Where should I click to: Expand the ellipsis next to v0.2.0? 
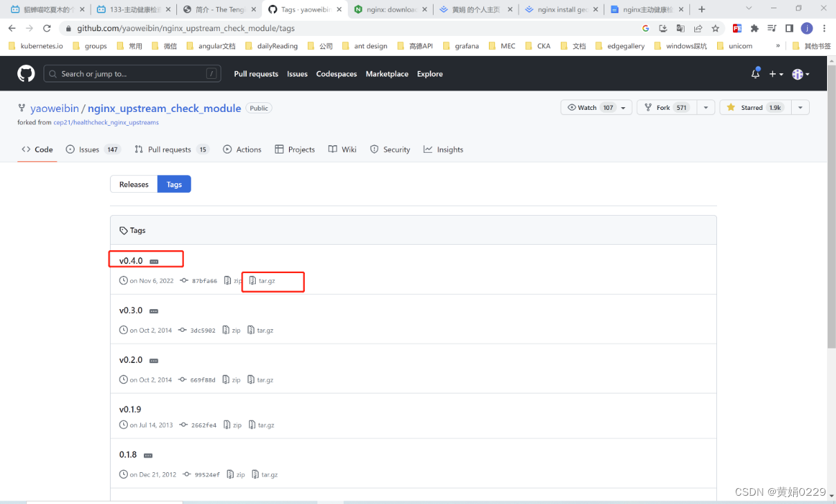pyautogui.click(x=154, y=361)
